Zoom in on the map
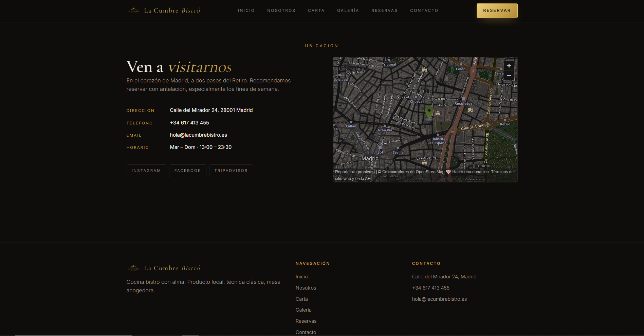Viewport: 644px width, 336px height. pos(509,66)
